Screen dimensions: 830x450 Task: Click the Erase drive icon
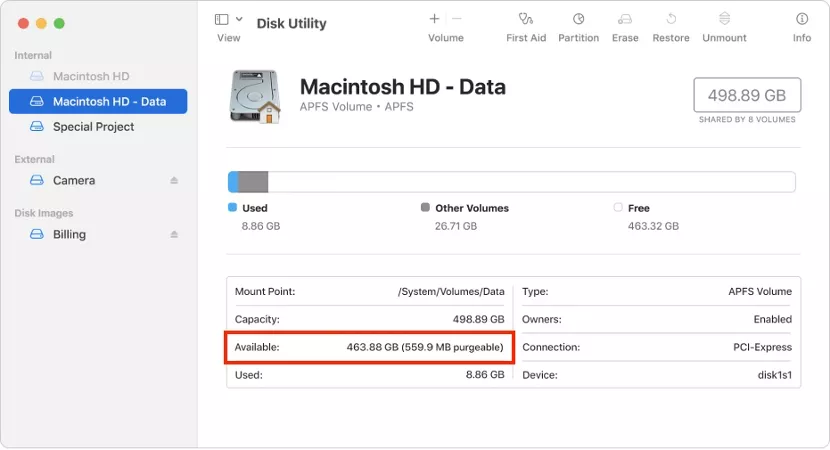(x=625, y=19)
